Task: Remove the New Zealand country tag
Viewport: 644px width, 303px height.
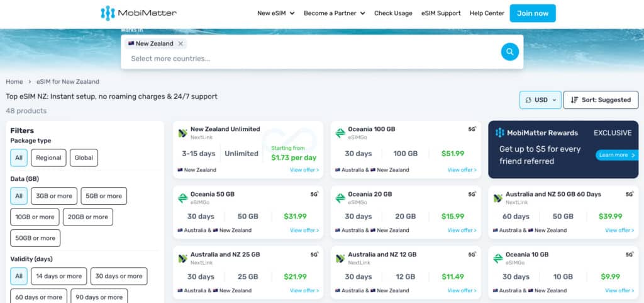Action: [180, 43]
